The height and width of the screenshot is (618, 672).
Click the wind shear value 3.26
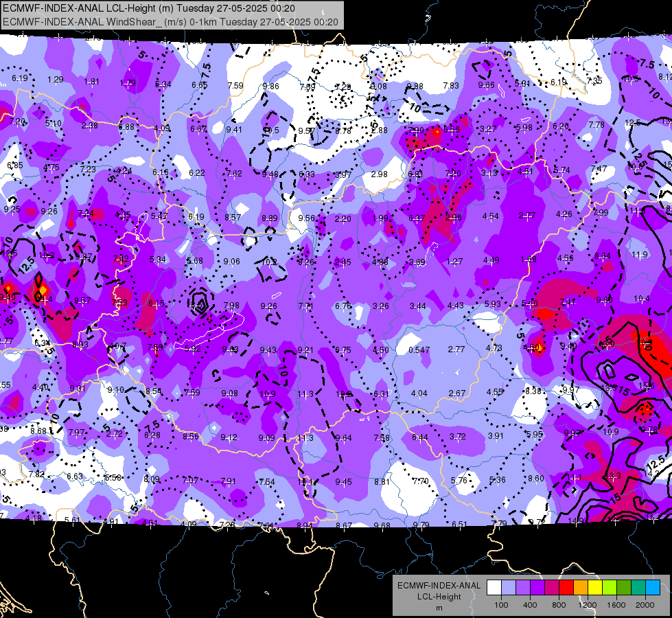[x=380, y=306]
